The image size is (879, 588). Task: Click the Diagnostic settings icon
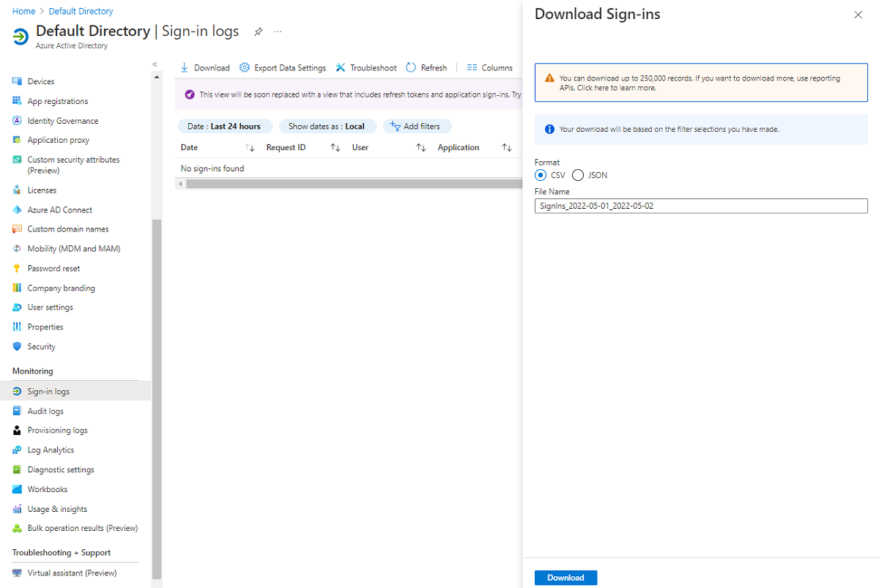tap(17, 469)
